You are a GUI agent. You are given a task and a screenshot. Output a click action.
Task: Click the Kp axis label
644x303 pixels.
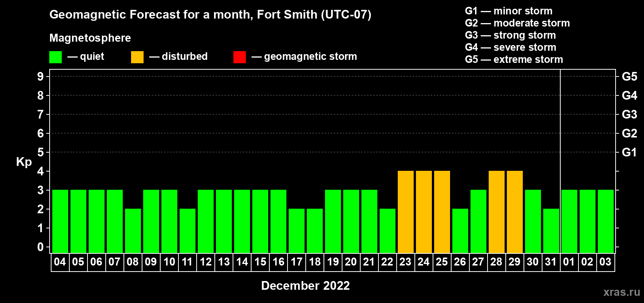click(x=24, y=162)
